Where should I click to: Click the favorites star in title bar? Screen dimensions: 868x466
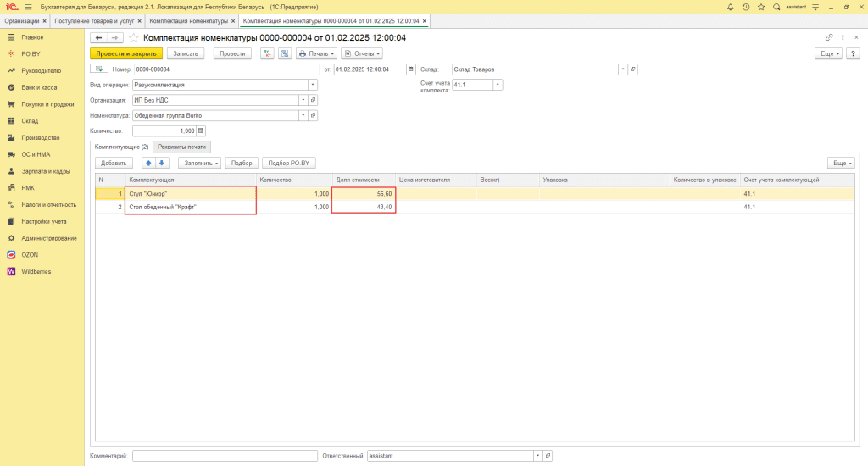[x=759, y=7]
